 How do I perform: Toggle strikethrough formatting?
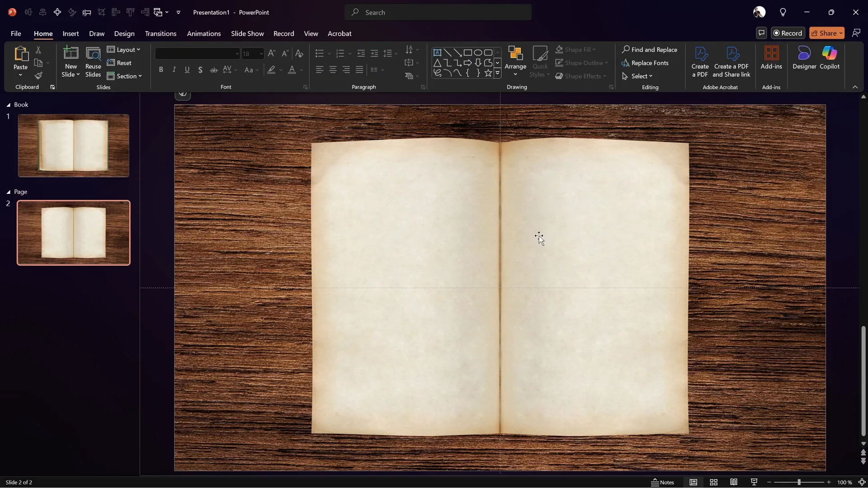point(214,70)
